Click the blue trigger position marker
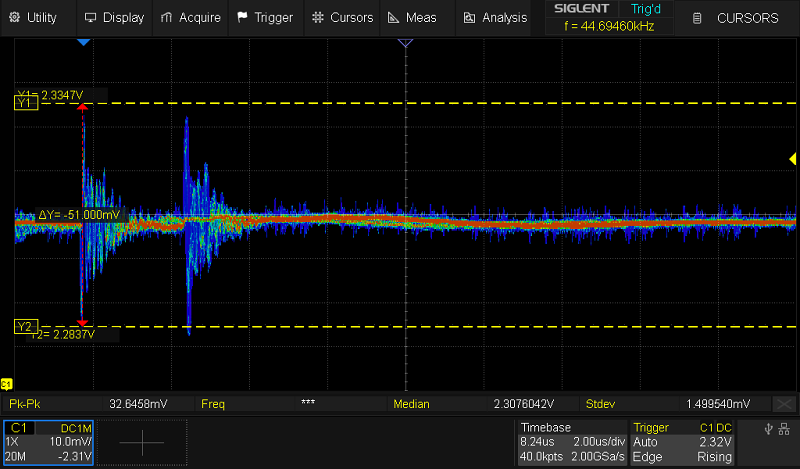Image resolution: width=800 pixels, height=469 pixels. coord(84,43)
